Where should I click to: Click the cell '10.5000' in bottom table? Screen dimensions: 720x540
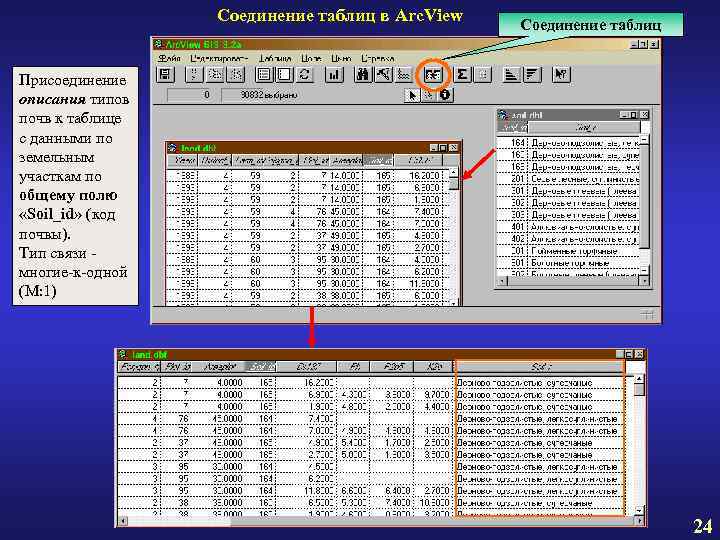tap(434, 503)
